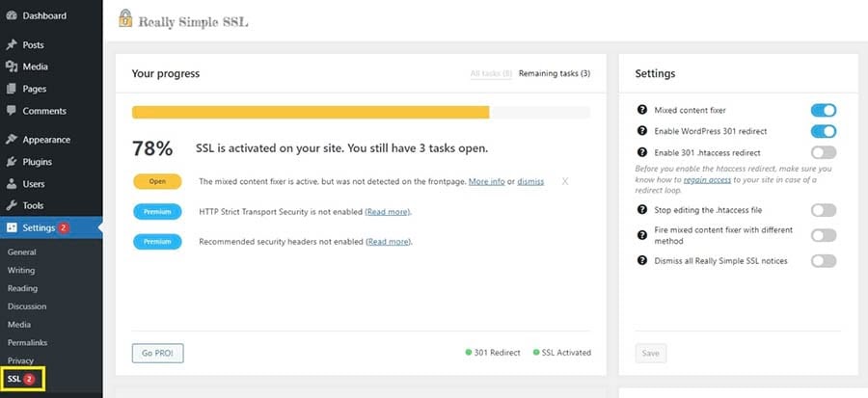Click the dismiss link for mixed content
Image resolution: width=868 pixels, height=398 pixels.
click(530, 181)
